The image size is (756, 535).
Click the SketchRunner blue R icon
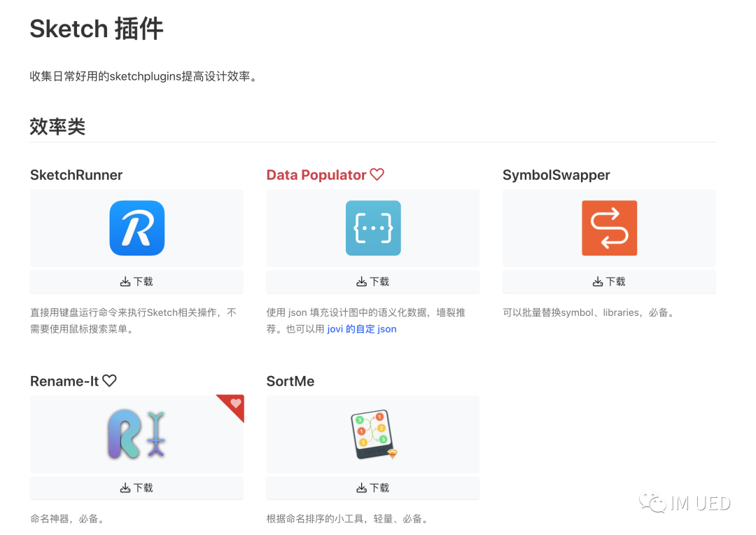136,228
